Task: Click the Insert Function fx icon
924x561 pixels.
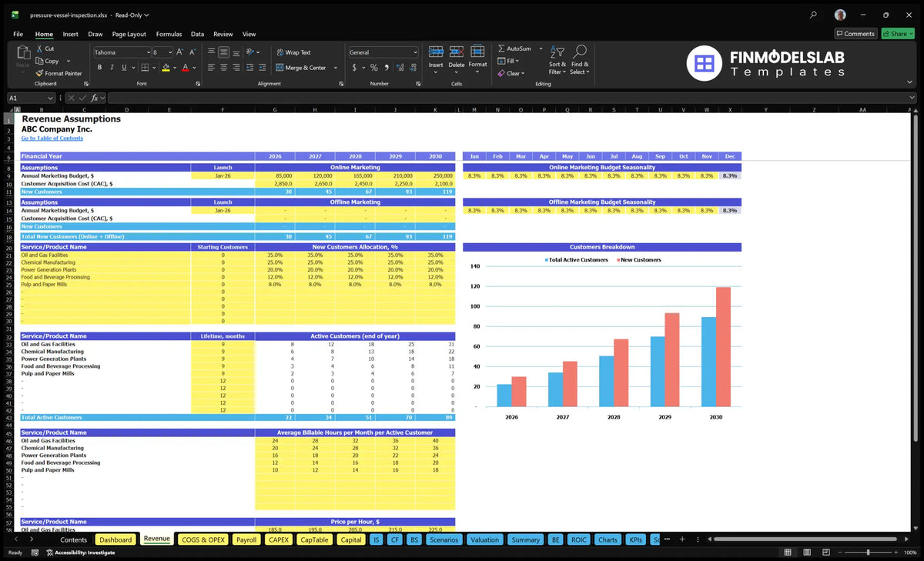Action: pyautogui.click(x=94, y=98)
